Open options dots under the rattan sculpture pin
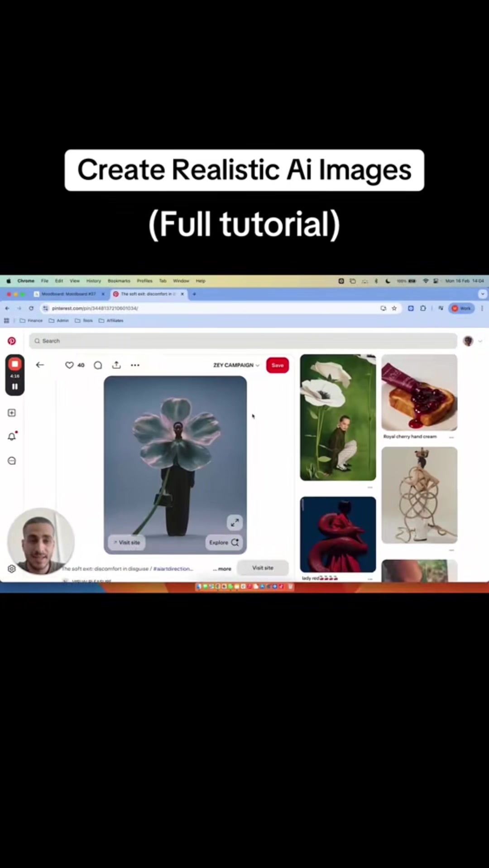The height and width of the screenshot is (868, 489). point(451,550)
